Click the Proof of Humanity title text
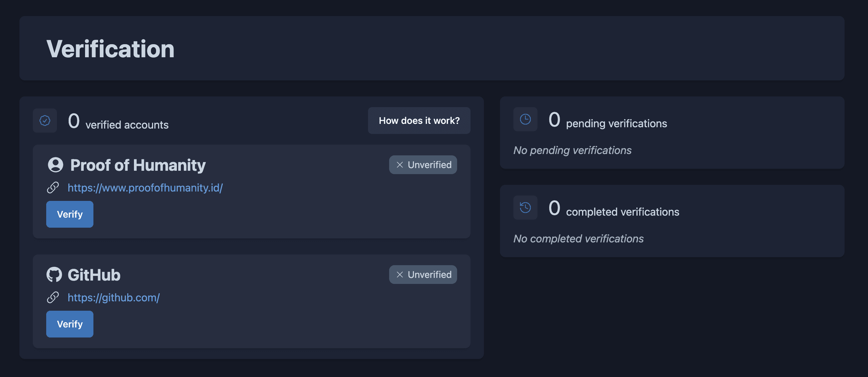 [x=138, y=165]
